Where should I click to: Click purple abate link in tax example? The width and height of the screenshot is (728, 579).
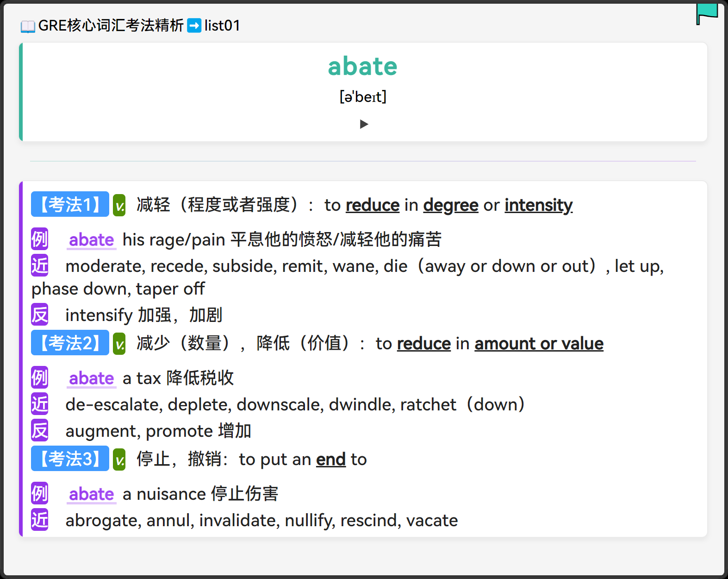tap(92, 378)
